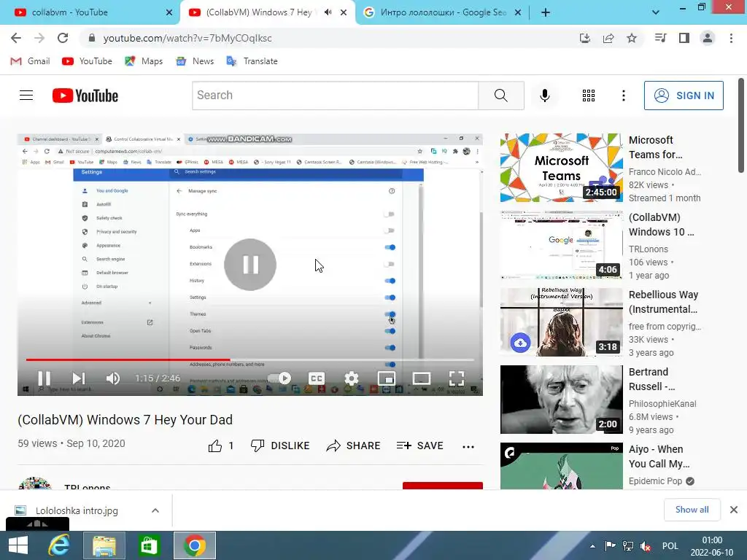
Task: Click the install/download page icon in the address bar
Action: point(585,38)
